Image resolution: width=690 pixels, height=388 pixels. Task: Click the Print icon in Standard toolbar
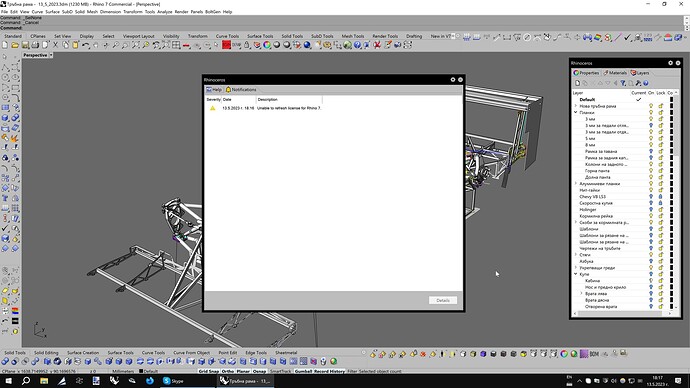point(35,45)
